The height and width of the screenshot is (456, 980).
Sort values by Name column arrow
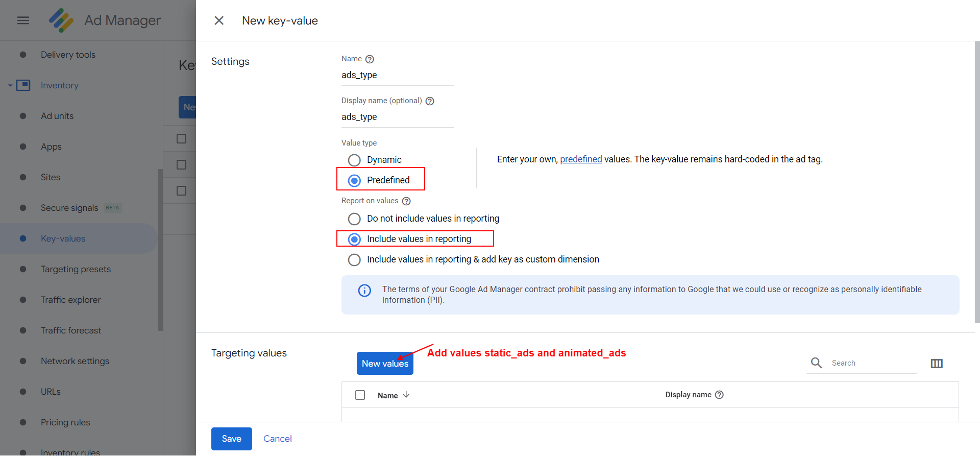pos(406,395)
